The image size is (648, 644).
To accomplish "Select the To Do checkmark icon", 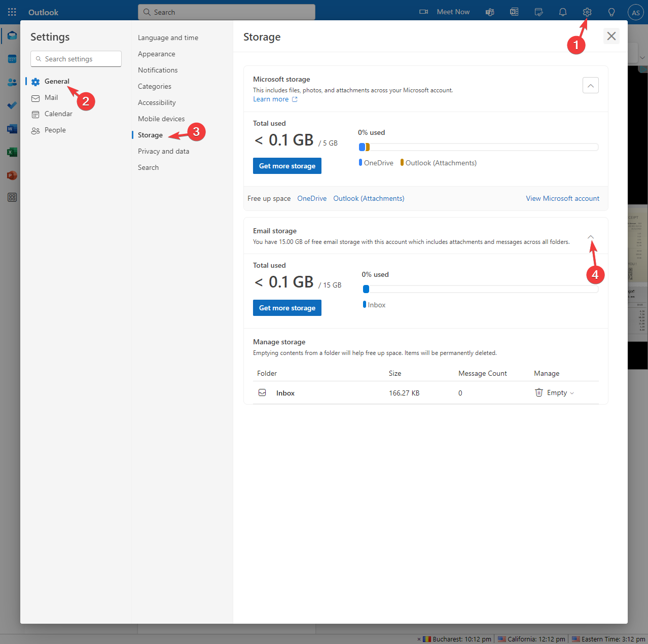I will (x=12, y=105).
